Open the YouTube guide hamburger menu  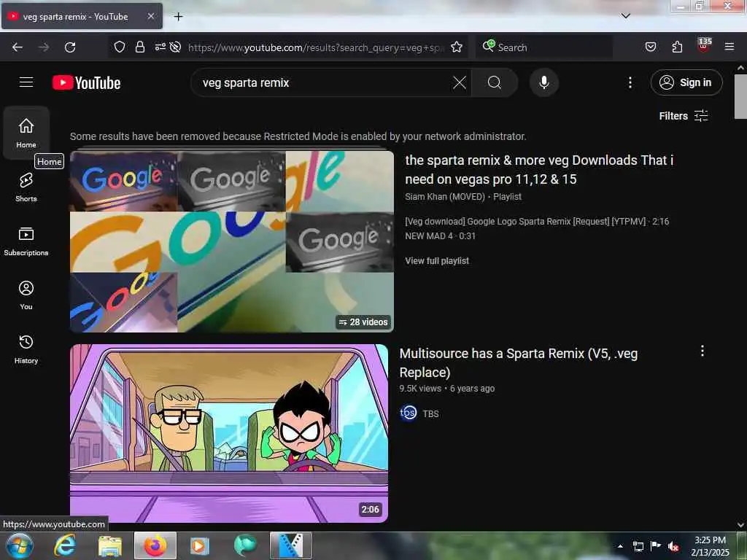tap(26, 82)
